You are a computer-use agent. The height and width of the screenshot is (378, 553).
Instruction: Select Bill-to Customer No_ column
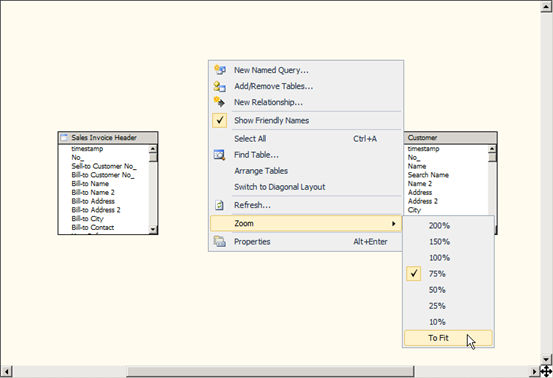pyautogui.click(x=103, y=175)
